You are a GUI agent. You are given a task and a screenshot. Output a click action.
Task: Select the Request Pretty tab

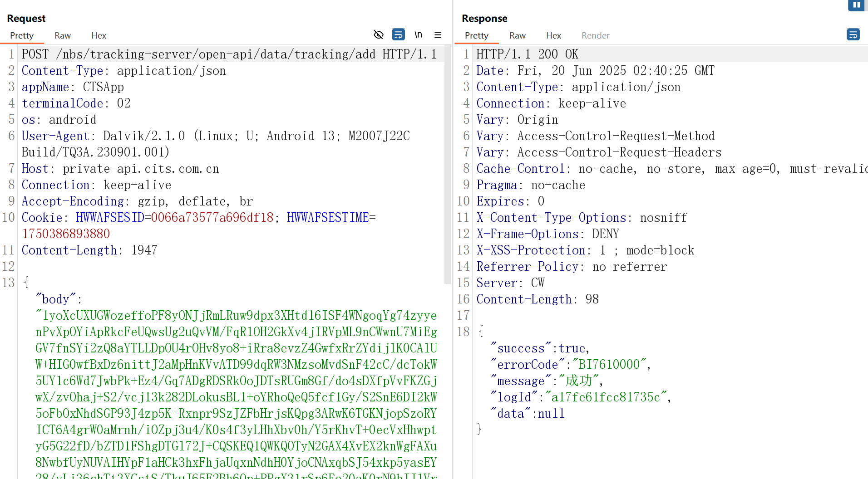click(22, 36)
